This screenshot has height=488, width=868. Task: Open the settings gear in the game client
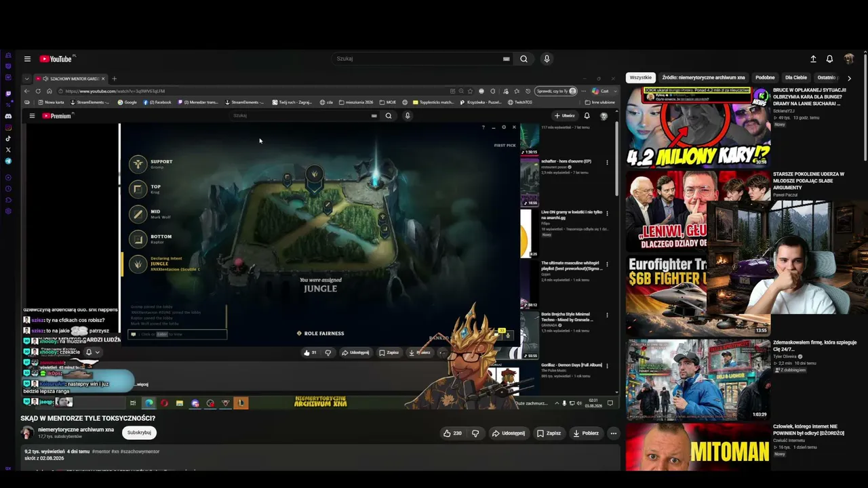503,127
